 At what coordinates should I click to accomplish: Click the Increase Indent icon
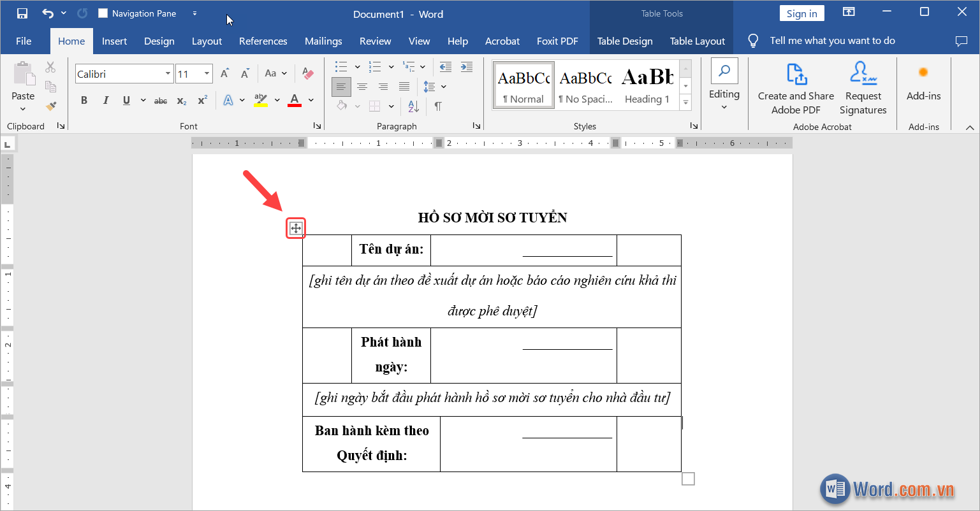click(467, 67)
